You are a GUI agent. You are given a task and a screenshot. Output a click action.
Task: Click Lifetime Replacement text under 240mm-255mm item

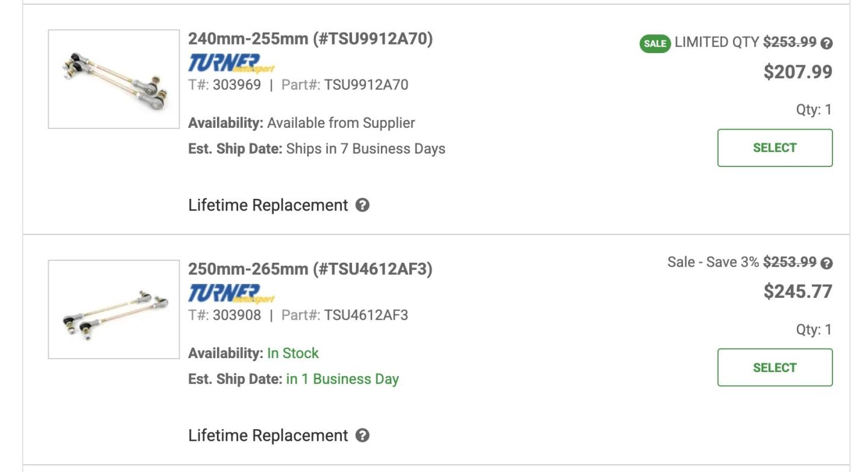(268, 205)
